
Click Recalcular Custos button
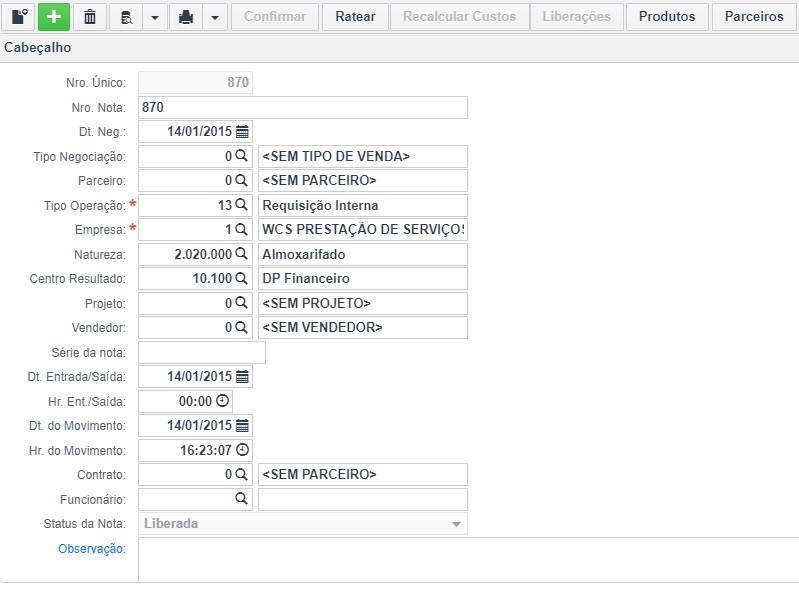tap(459, 17)
